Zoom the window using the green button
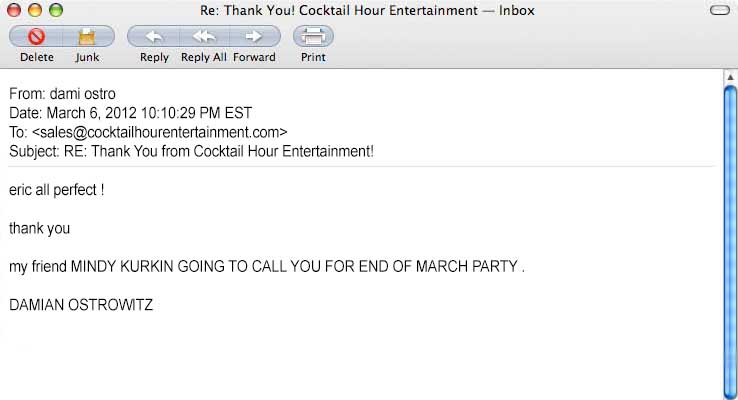The width and height of the screenshot is (738, 400). point(55,11)
